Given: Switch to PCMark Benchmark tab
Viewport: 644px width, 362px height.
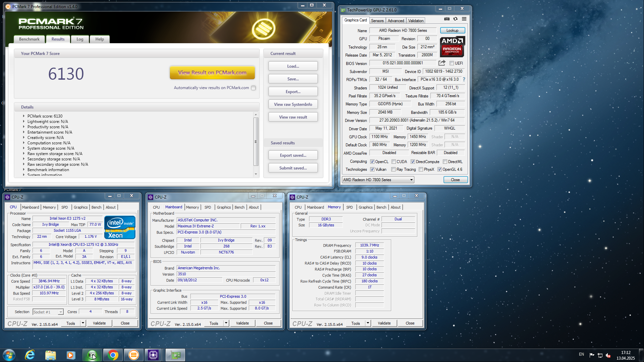Looking at the screenshot, I should tap(29, 39).
